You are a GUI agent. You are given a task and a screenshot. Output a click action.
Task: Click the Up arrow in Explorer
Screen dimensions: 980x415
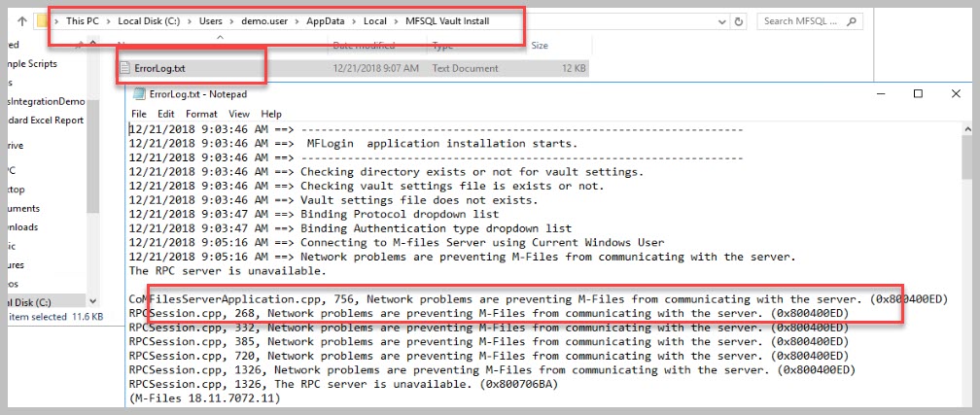pos(21,21)
